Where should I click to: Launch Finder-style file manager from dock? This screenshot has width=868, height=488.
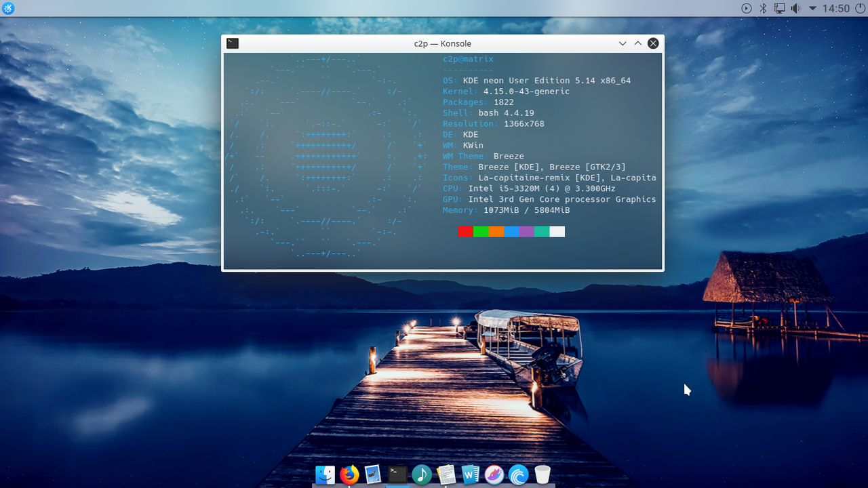325,474
